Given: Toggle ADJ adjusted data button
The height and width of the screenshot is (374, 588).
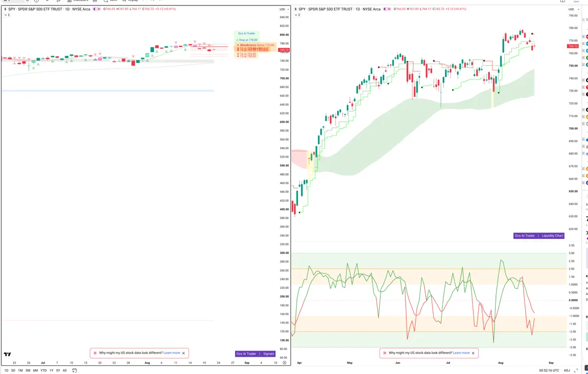Looking at the screenshot, I should pyautogui.click(x=567, y=371).
